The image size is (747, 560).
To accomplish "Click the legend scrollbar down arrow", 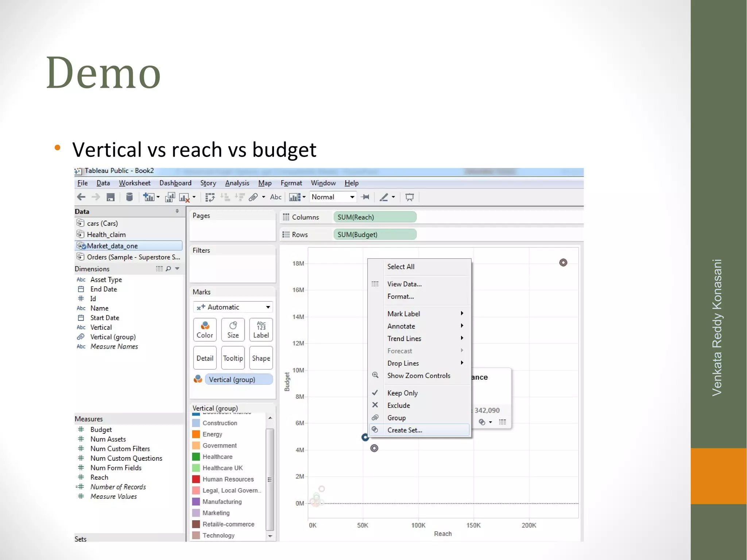I will pos(270,536).
